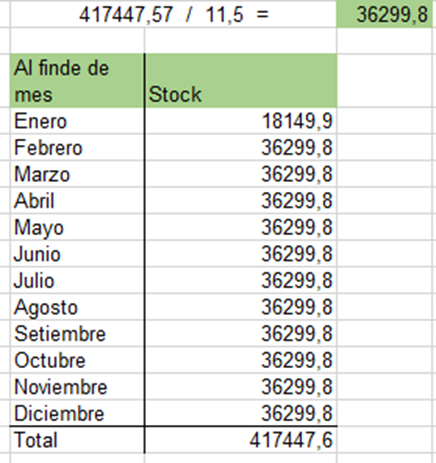This screenshot has height=463, width=436.
Task: Click the Febrero label cell
Action: pyautogui.click(x=77, y=147)
